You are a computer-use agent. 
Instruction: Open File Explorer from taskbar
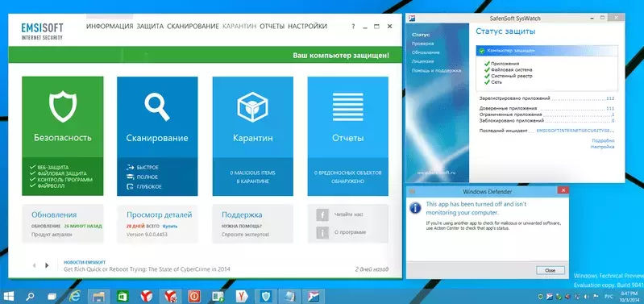coord(99,296)
